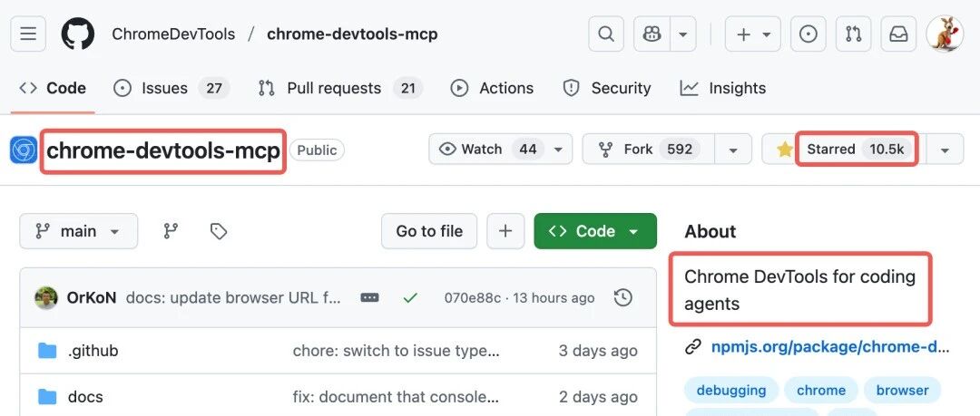This screenshot has width=980, height=416.
Task: Open the hamburger navigation menu
Action: (x=28, y=34)
